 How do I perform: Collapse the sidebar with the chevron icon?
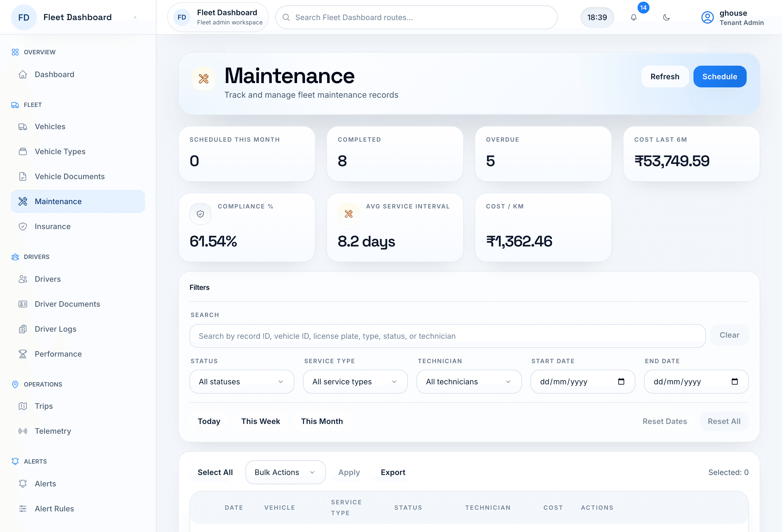[135, 17]
